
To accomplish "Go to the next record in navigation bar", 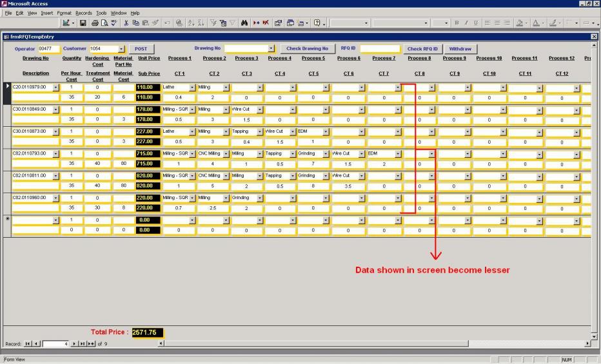I will coord(75,344).
